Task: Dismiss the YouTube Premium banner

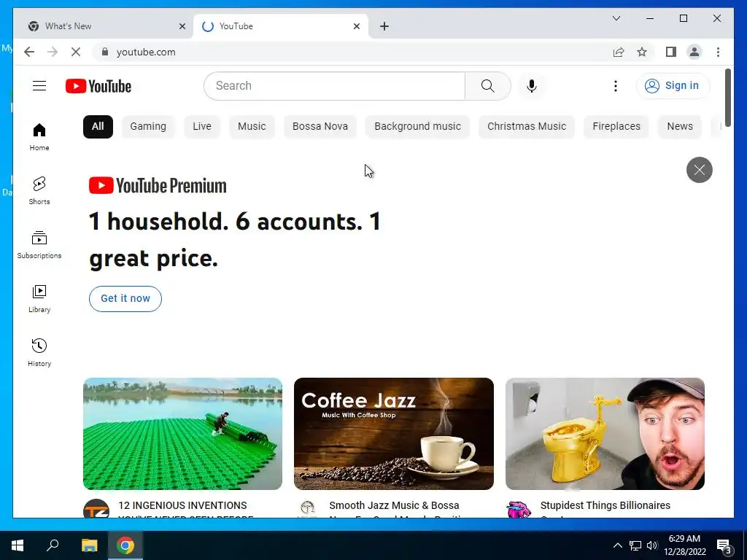Action: pyautogui.click(x=699, y=169)
